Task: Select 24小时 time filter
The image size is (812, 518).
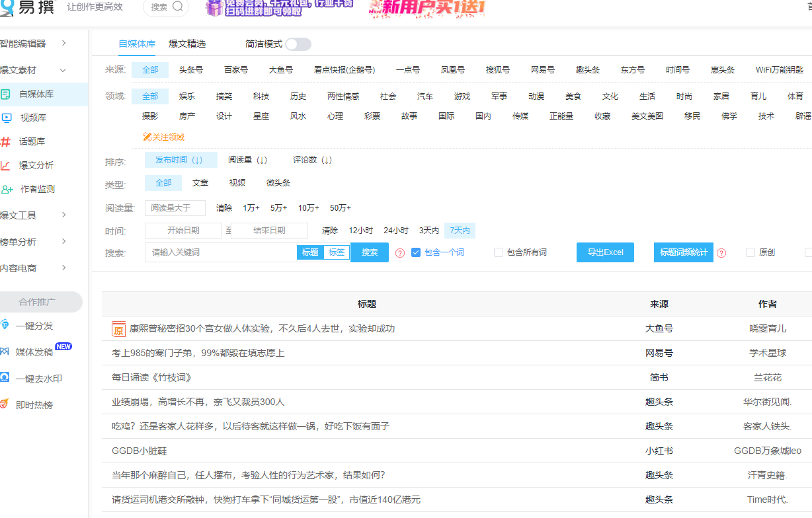Action: coord(396,231)
